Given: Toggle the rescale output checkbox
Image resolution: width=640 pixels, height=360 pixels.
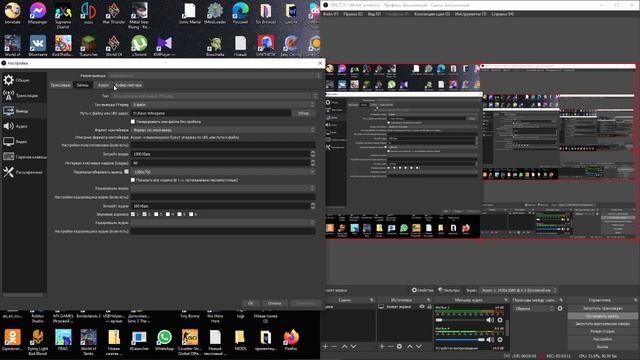Looking at the screenshot, I should (127, 172).
